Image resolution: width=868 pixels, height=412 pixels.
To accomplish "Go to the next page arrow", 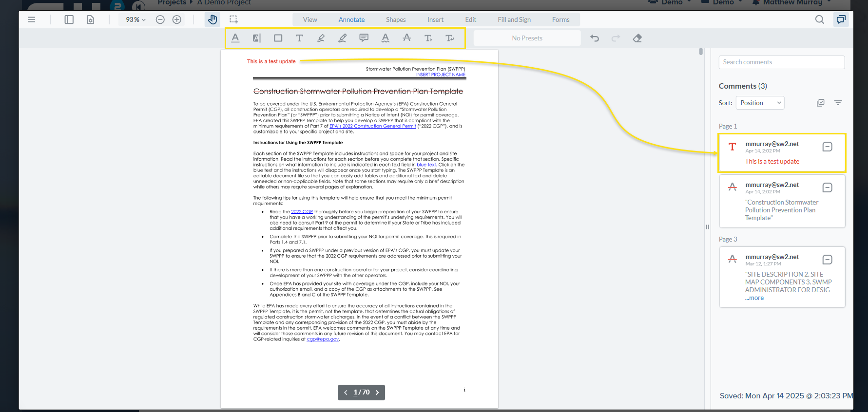I will click(377, 393).
